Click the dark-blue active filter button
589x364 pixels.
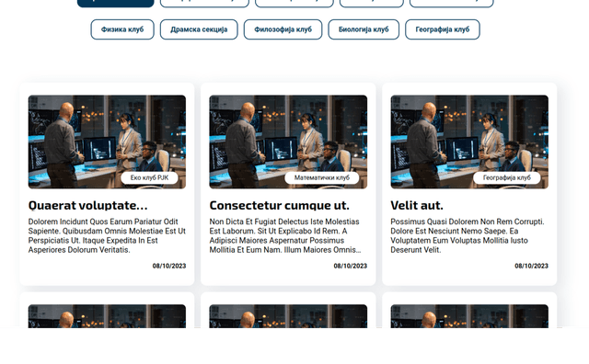click(x=116, y=3)
